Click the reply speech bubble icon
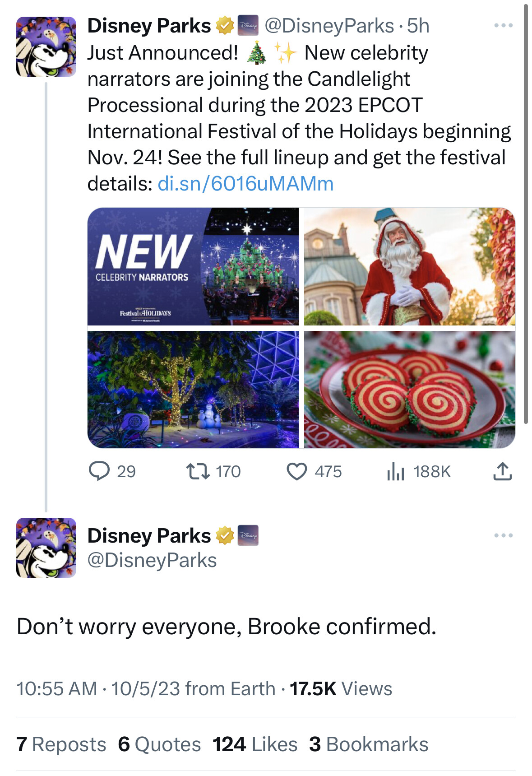532x776 pixels. [99, 471]
